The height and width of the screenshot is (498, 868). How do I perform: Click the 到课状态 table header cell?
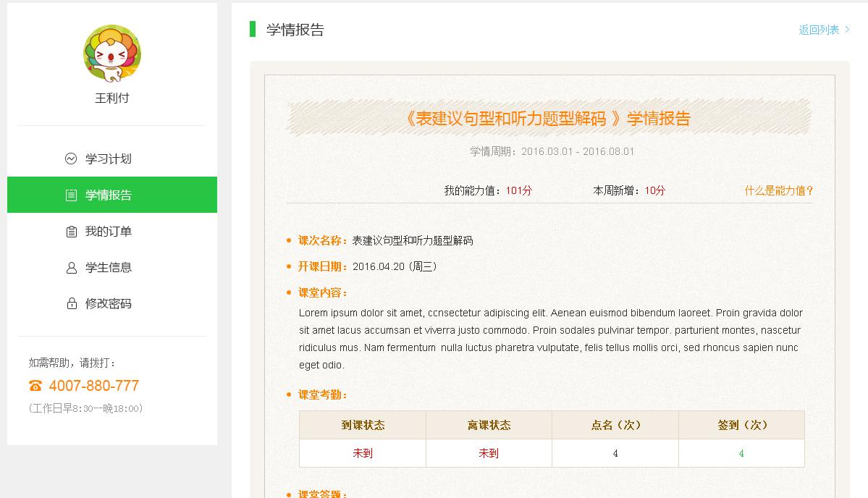362,425
